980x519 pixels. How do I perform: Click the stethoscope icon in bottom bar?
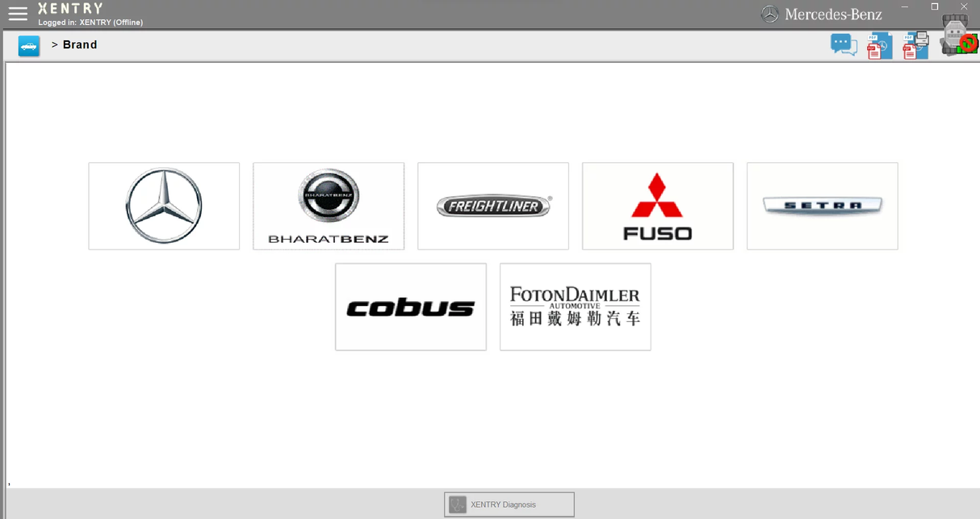(458, 504)
